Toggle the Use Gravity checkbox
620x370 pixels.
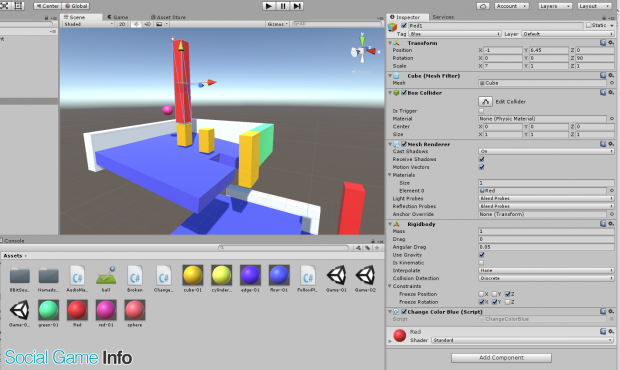[x=481, y=255]
